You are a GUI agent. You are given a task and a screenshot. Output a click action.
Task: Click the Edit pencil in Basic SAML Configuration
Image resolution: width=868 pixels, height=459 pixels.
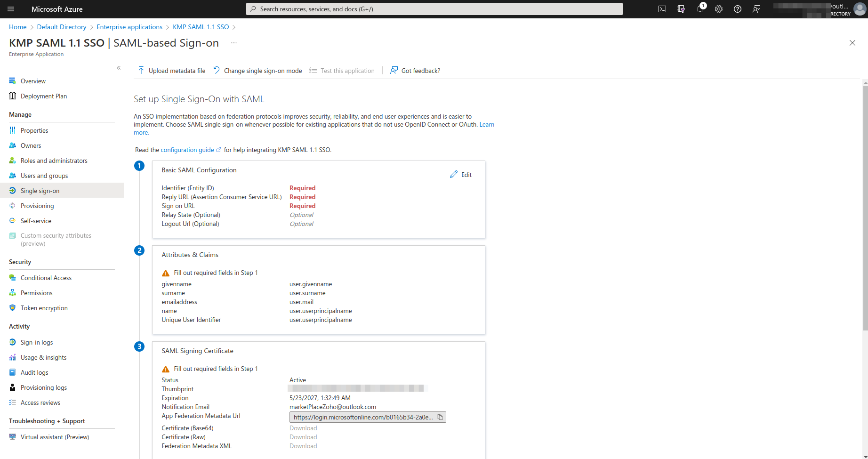(x=454, y=174)
